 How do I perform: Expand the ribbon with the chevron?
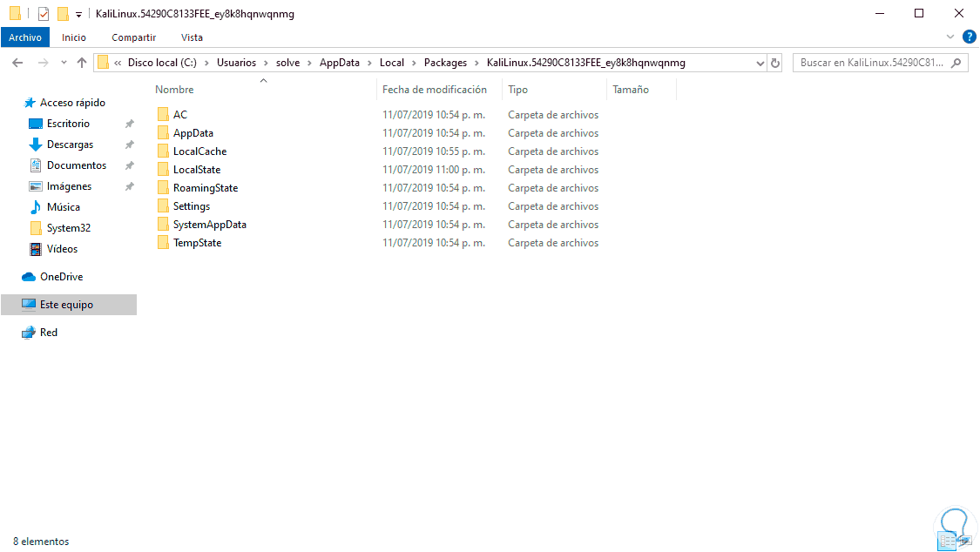(950, 37)
